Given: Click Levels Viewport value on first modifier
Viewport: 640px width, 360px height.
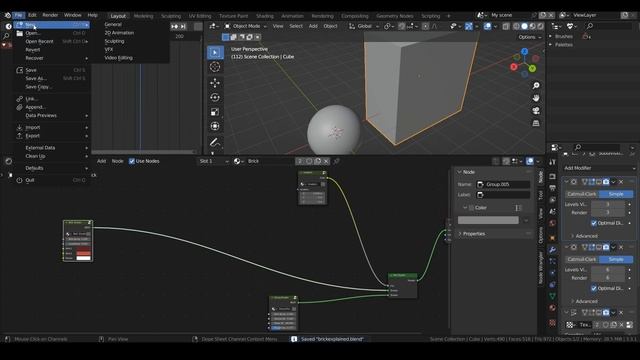Looking at the screenshot, I should point(608,204).
